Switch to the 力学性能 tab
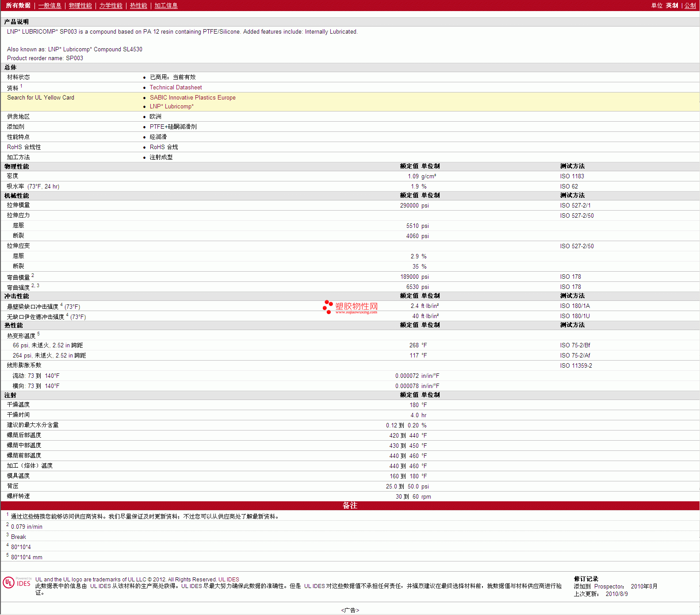This screenshot has height=615, width=700. point(111,5)
